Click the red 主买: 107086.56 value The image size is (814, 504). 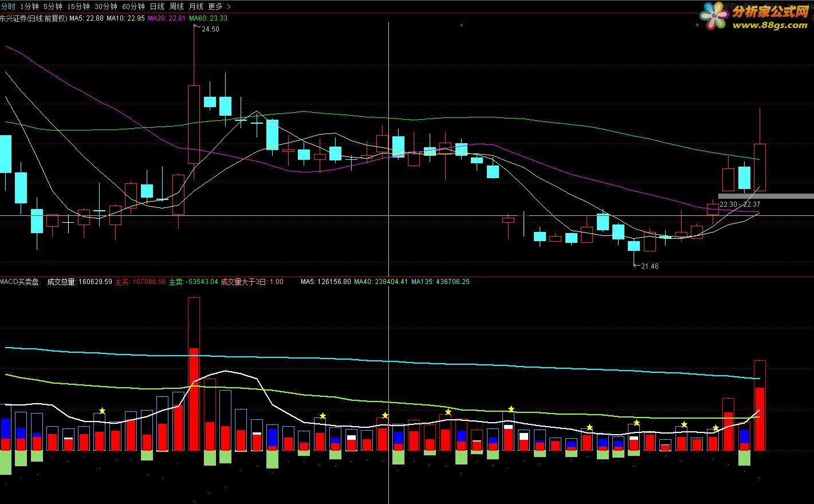(140, 282)
